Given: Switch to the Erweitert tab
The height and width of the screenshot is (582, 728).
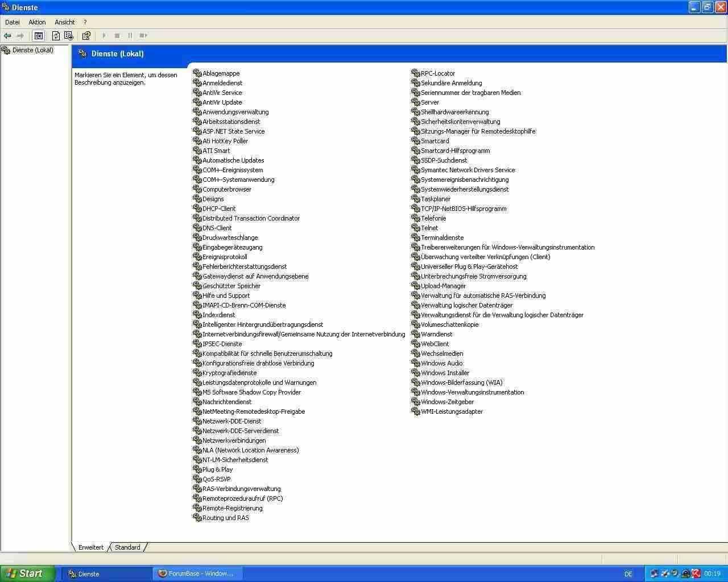Looking at the screenshot, I should (x=91, y=547).
